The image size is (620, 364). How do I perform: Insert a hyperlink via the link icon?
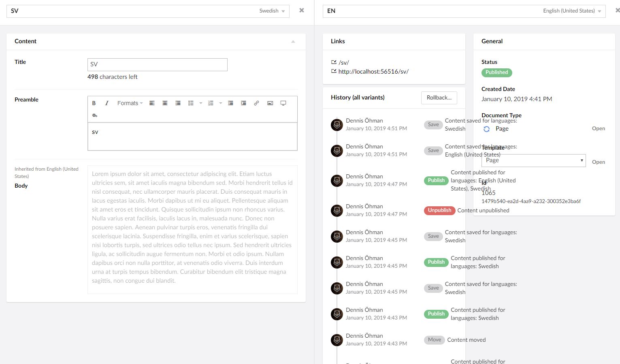[x=256, y=103]
